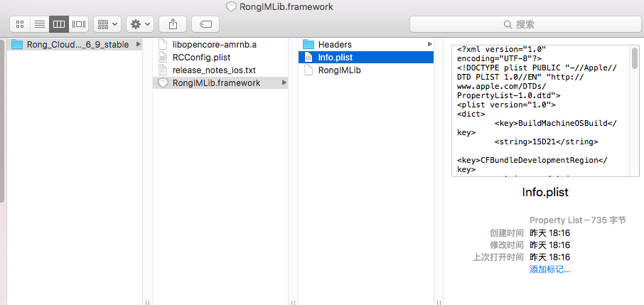644x305 pixels.
Task: Select the Rong_Cloud..._6_9_stable folder
Action: pos(75,44)
